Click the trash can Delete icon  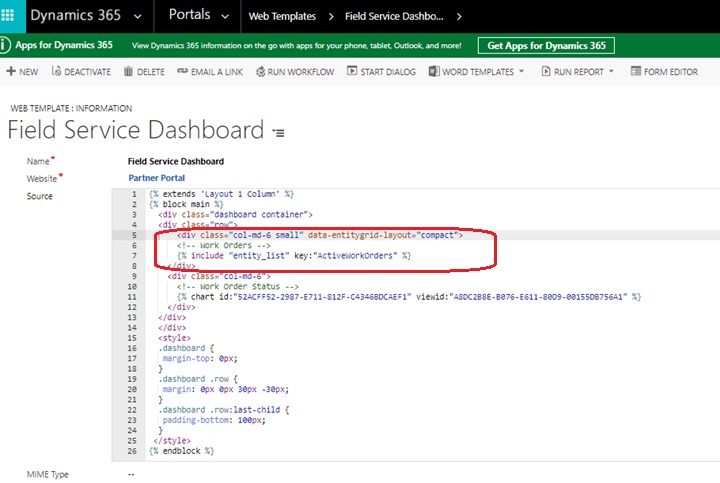(128, 71)
